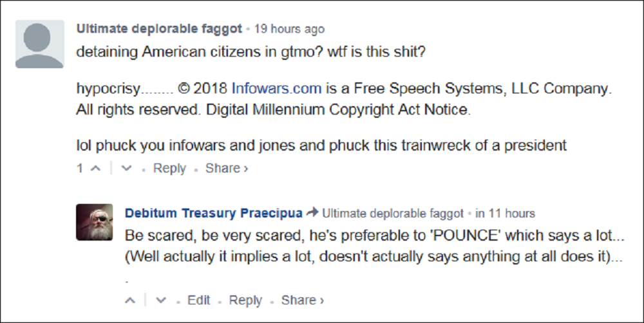Upvote the top comment about gtmo
The width and height of the screenshot is (644, 323).
pos(96,169)
